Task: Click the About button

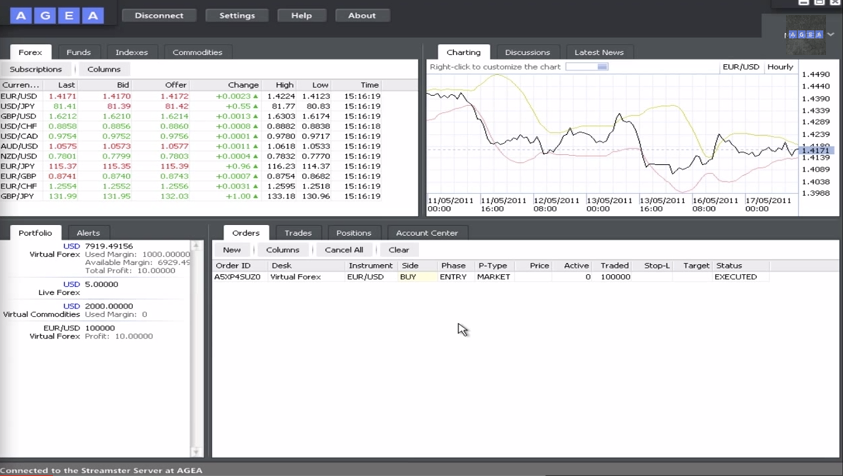Action: coord(362,16)
